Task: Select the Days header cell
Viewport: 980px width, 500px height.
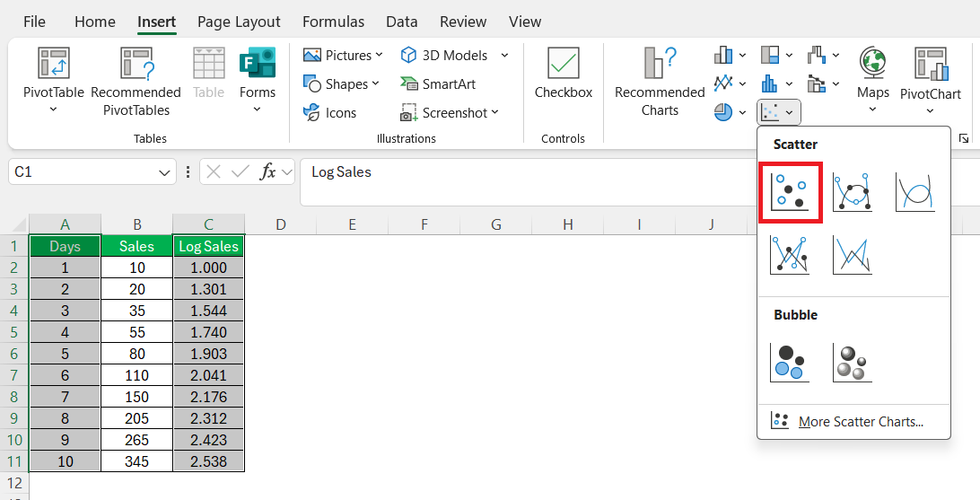Action: click(65, 246)
